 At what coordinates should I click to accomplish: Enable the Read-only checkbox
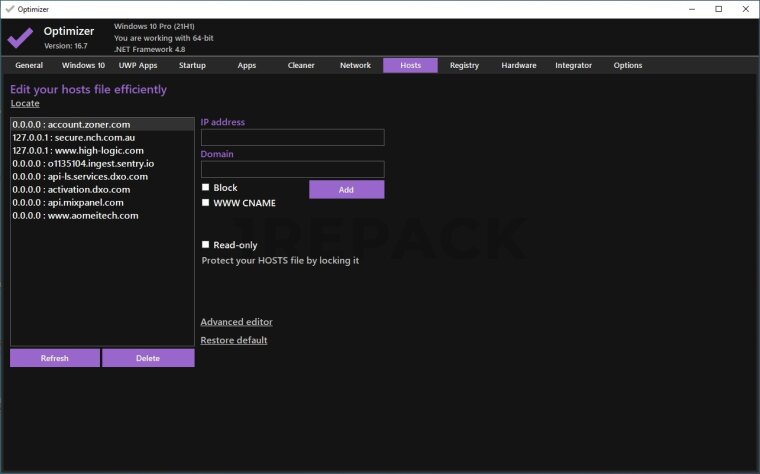pos(205,245)
